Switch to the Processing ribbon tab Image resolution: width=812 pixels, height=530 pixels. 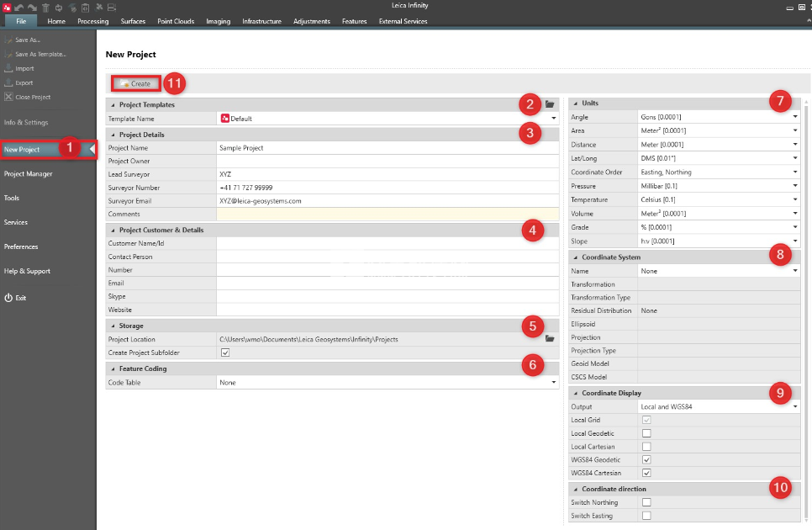[93, 21]
